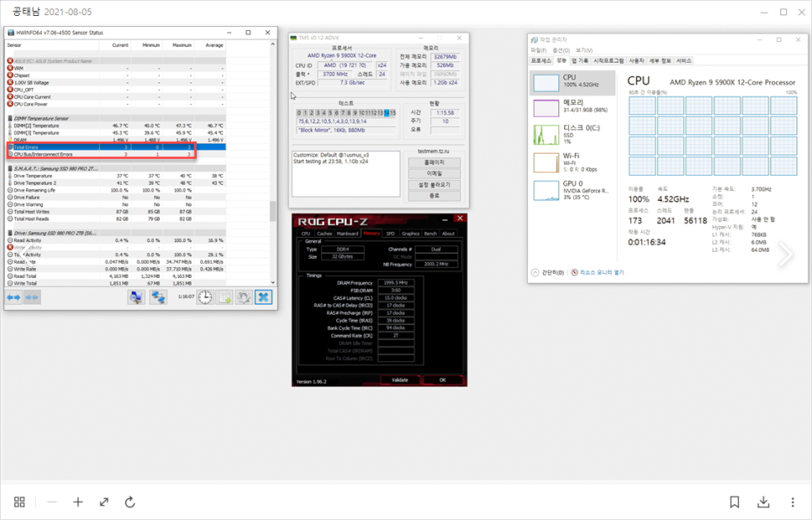Click 홈페이지 button in TM5 window
Viewport: 812px width, 520px height.
[x=434, y=162]
